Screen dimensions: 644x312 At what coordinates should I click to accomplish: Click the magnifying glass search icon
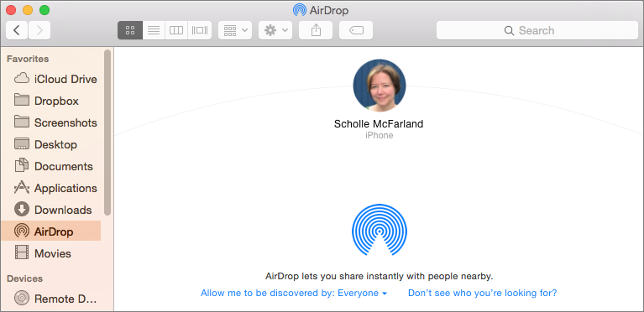click(x=509, y=31)
